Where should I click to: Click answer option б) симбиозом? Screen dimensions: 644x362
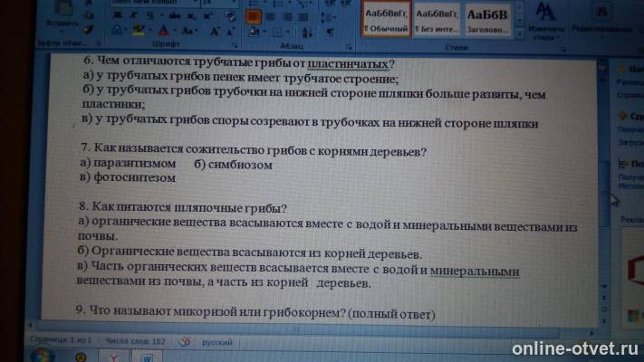[x=234, y=165]
